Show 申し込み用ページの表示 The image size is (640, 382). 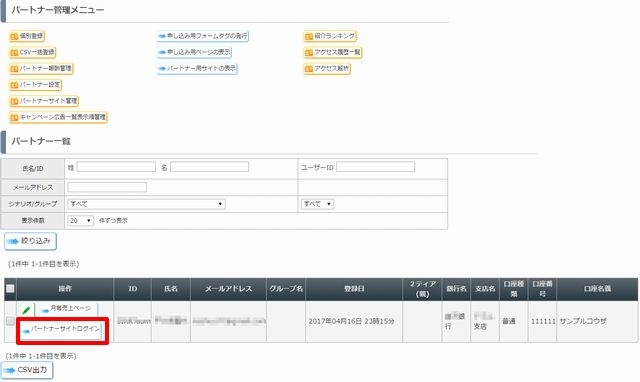tap(194, 52)
